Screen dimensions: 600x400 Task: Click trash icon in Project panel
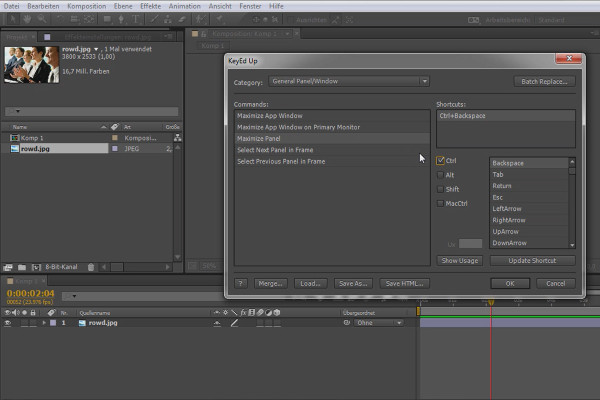[x=91, y=267]
